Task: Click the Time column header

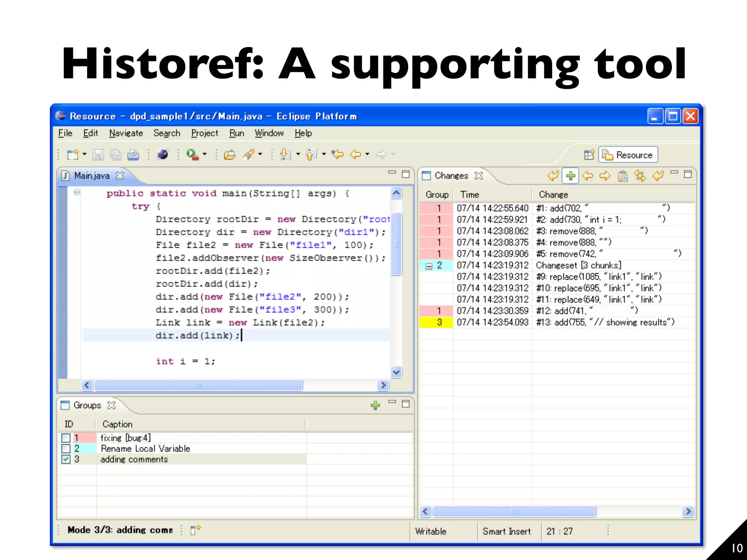Action: click(x=492, y=194)
